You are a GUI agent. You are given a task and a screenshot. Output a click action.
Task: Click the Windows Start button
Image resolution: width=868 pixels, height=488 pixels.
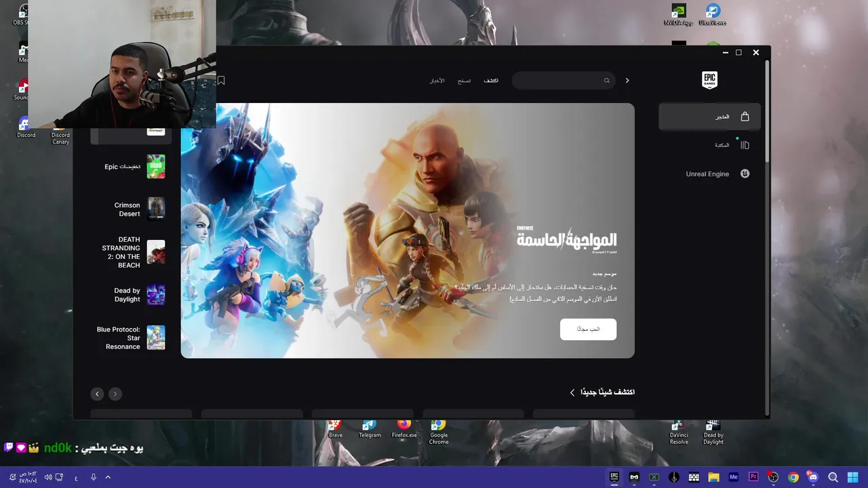853,477
